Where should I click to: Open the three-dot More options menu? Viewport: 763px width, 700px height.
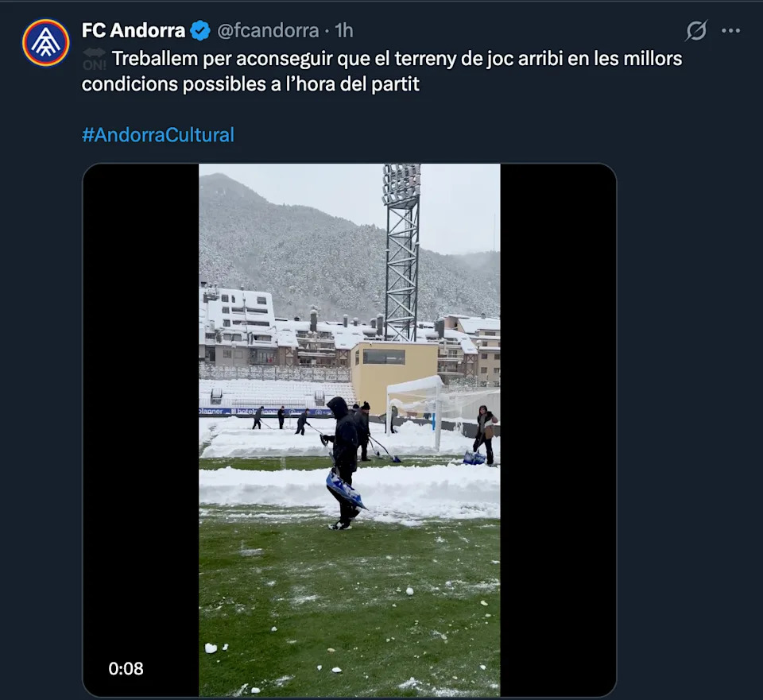[730, 31]
